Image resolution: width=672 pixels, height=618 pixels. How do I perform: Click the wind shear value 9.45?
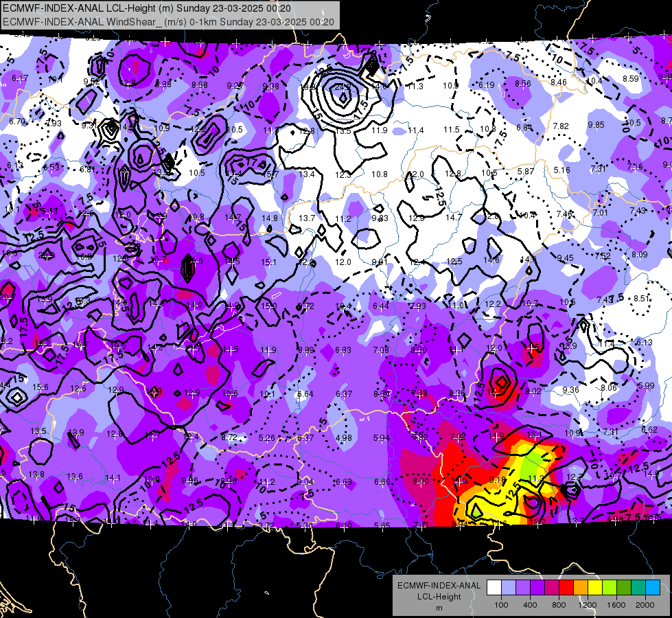pos(566,257)
